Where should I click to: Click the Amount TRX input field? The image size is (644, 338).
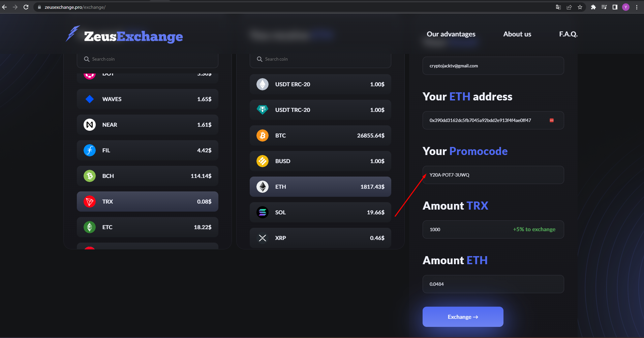[x=493, y=229]
